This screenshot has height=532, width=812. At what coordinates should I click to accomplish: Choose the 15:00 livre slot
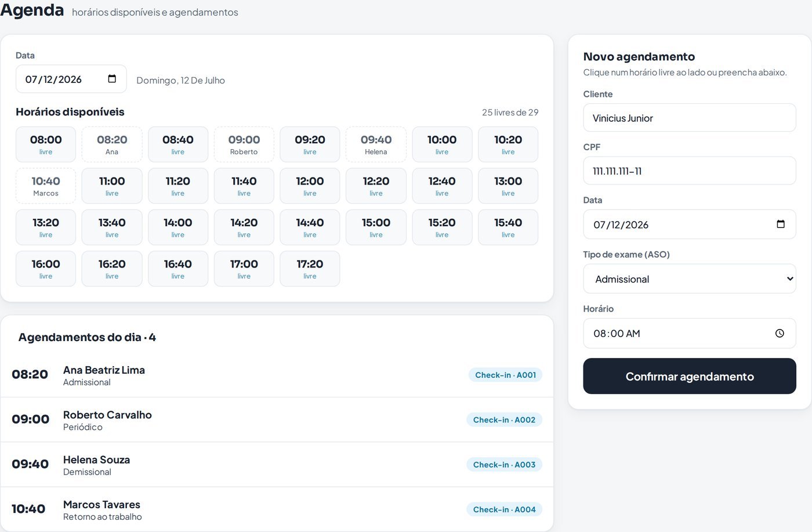point(376,227)
